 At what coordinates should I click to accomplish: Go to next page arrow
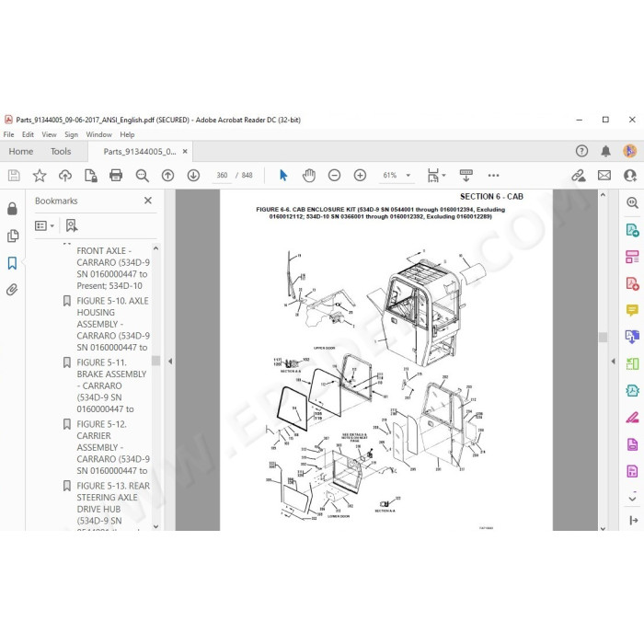tap(193, 176)
